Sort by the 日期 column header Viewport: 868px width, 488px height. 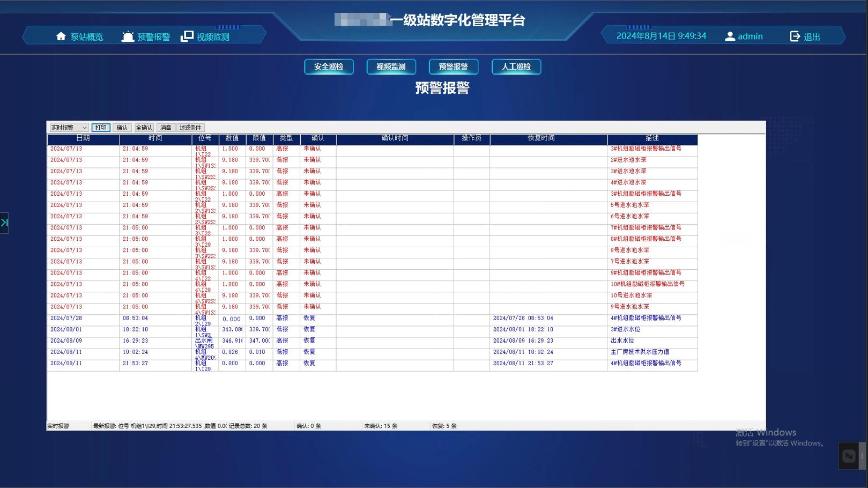coord(83,138)
